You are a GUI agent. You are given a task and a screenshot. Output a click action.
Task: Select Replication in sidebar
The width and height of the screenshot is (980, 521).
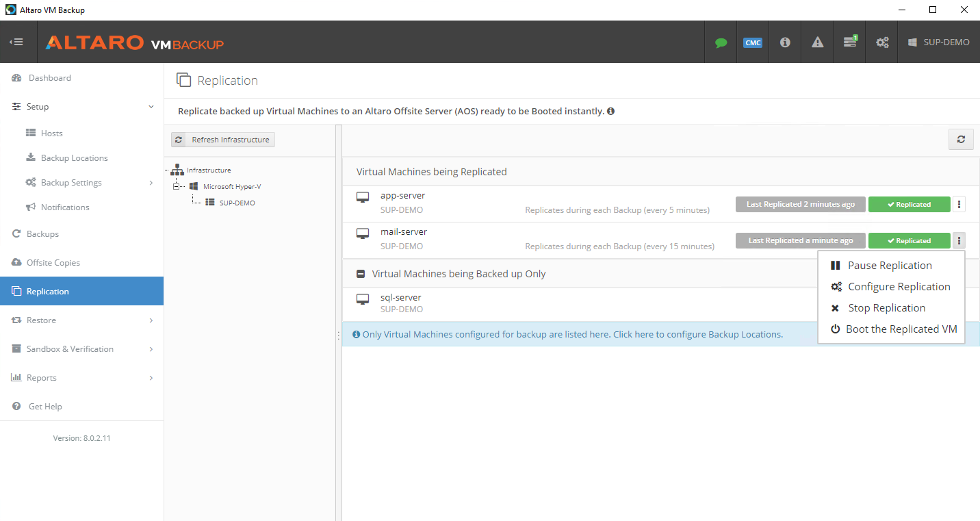point(81,292)
